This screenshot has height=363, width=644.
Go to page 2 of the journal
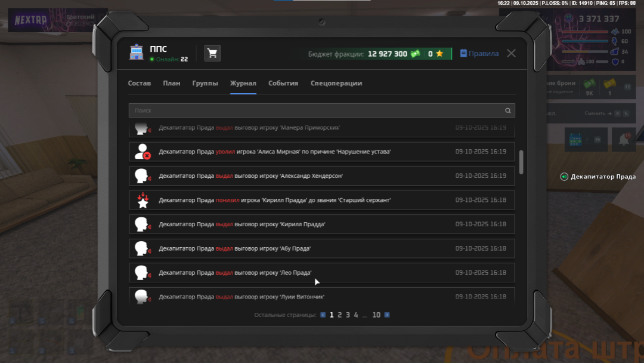click(340, 315)
